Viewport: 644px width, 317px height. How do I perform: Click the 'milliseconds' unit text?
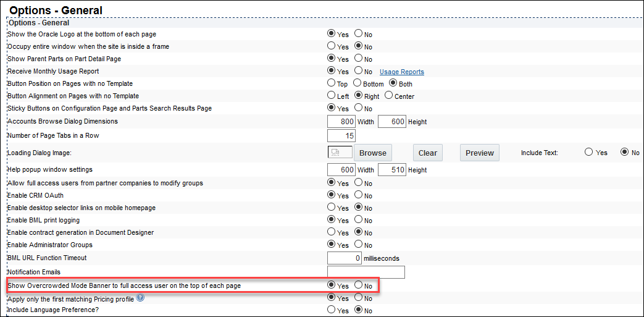pos(382,258)
